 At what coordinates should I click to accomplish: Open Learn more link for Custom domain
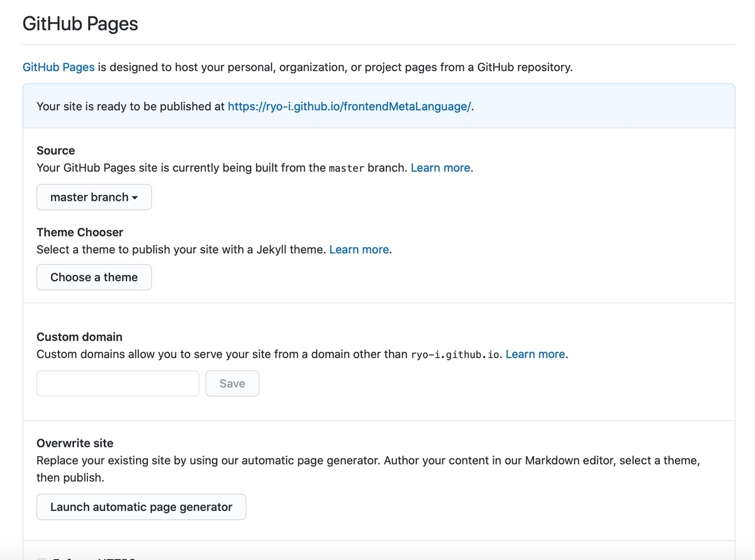click(x=535, y=354)
